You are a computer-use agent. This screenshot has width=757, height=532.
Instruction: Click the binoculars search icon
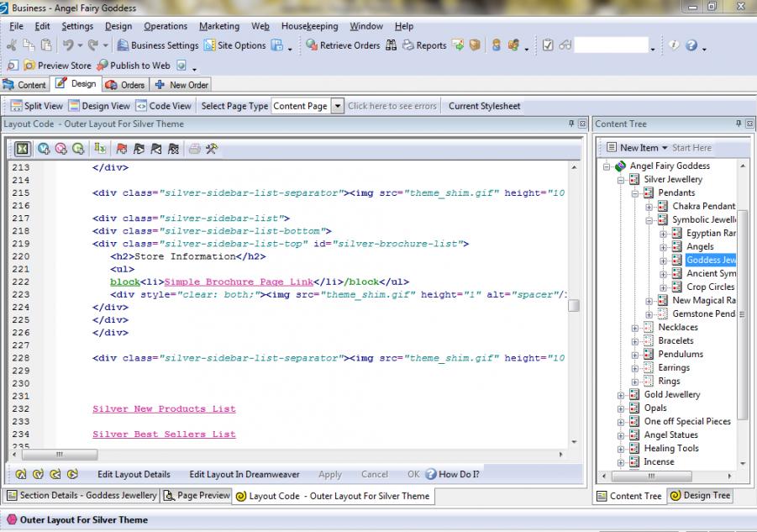[392, 45]
